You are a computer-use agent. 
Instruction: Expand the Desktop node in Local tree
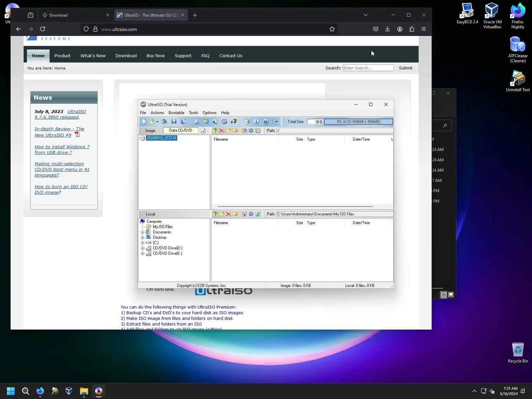coord(143,238)
